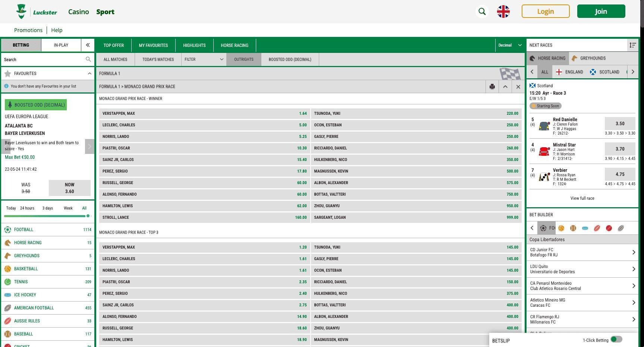This screenshot has height=347, width=644.
Task: Click the Next Races sort icon
Action: [632, 45]
